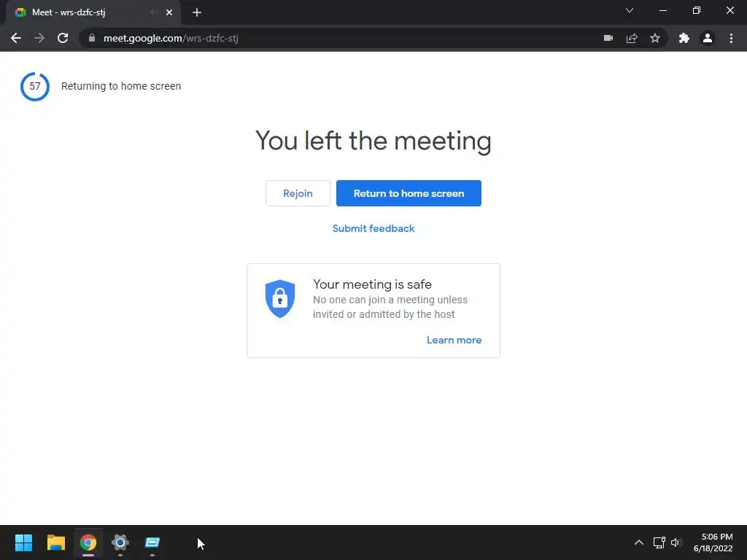Minimize the Chrome window
This screenshot has width=747, height=560.
point(662,10)
